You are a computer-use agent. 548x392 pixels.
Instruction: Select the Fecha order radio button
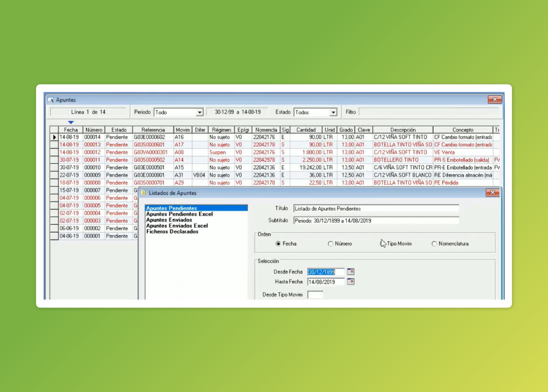tap(278, 244)
